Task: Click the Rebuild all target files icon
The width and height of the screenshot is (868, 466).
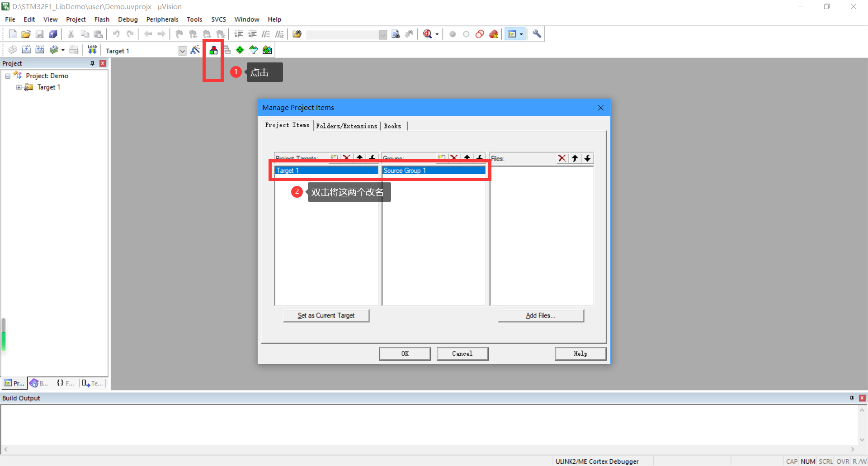Action: pos(40,50)
